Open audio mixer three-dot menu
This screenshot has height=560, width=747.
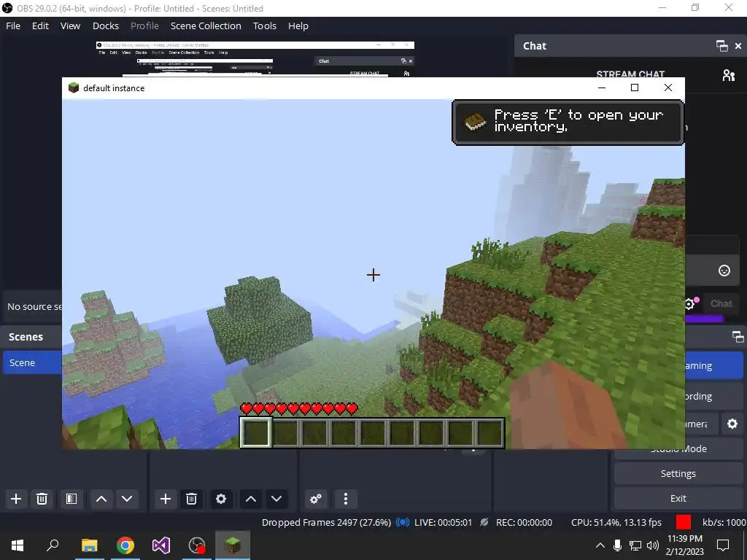point(345,499)
